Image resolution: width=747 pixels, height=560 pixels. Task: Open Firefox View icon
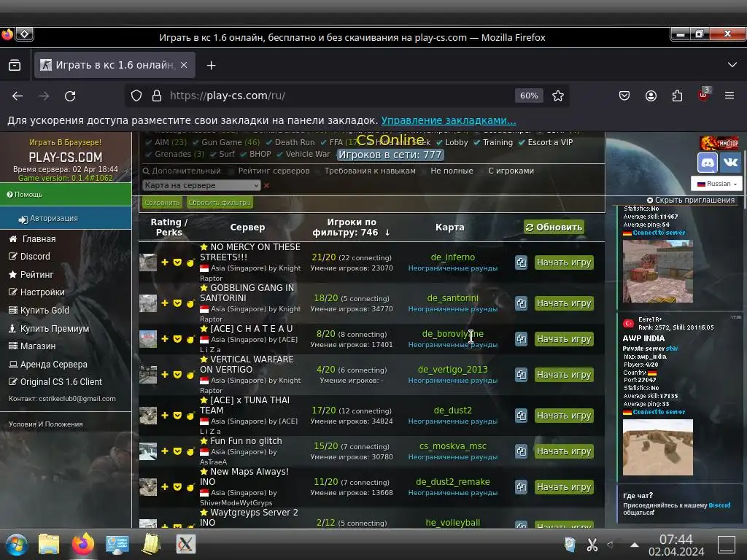[15, 65]
